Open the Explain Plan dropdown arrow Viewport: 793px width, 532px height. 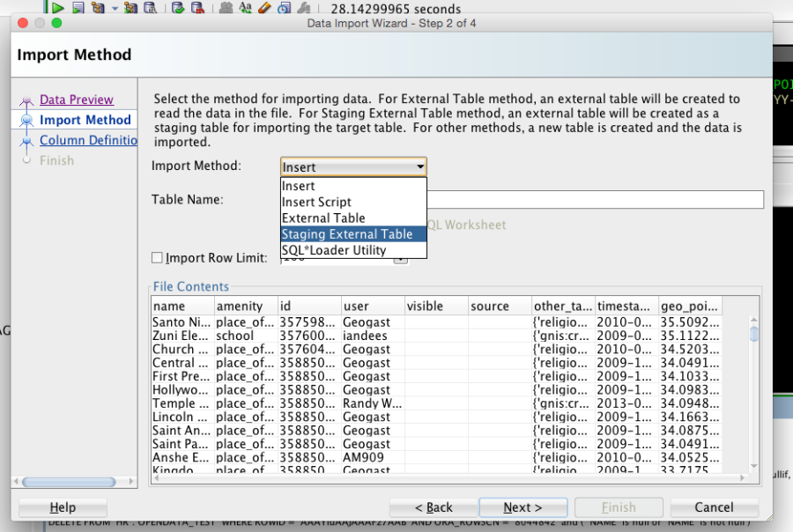coord(115,8)
